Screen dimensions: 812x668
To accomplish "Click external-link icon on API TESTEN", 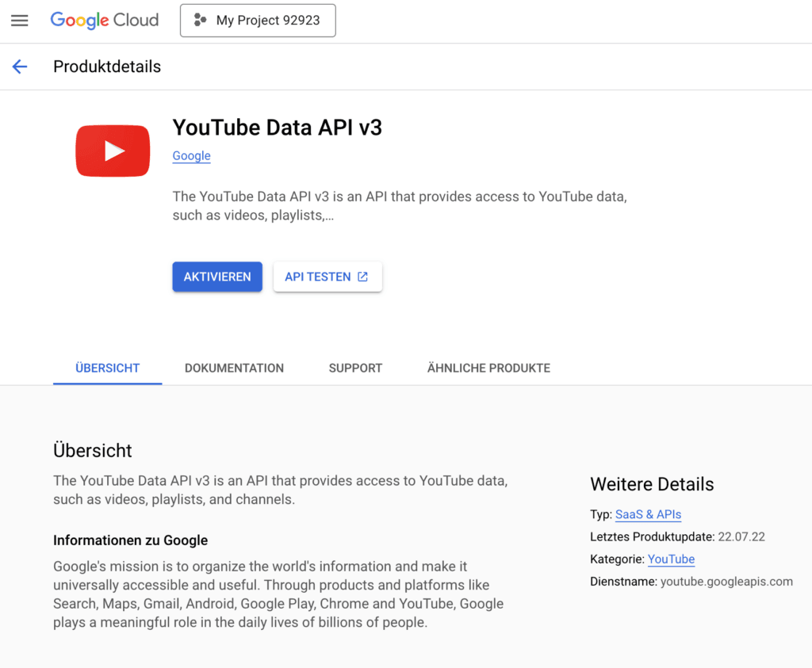I will tap(363, 277).
